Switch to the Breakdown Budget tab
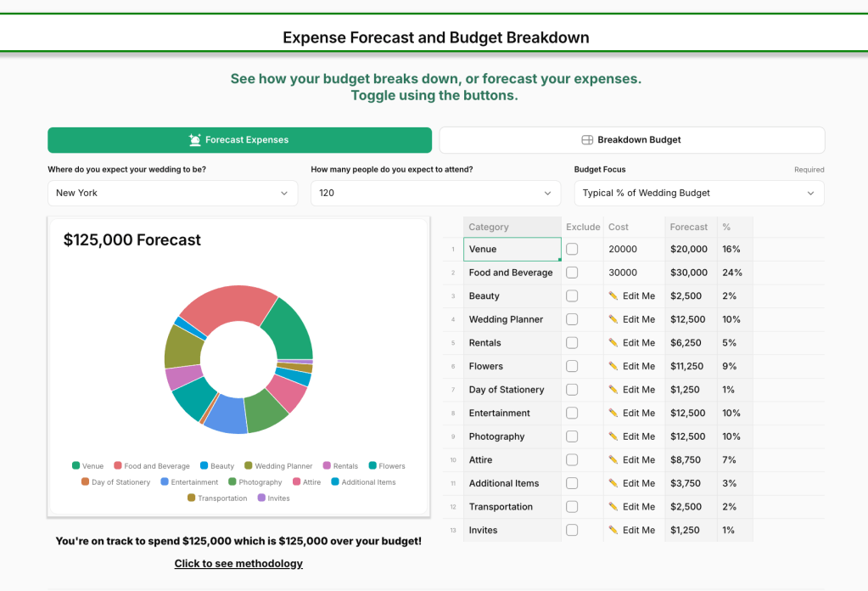 pyautogui.click(x=631, y=140)
